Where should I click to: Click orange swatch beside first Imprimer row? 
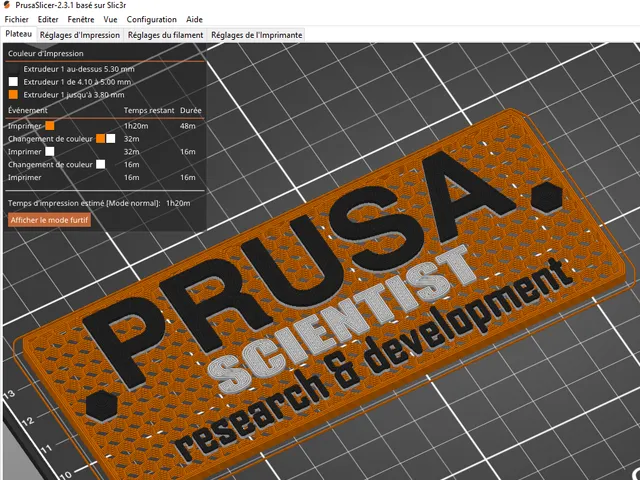click(50, 126)
